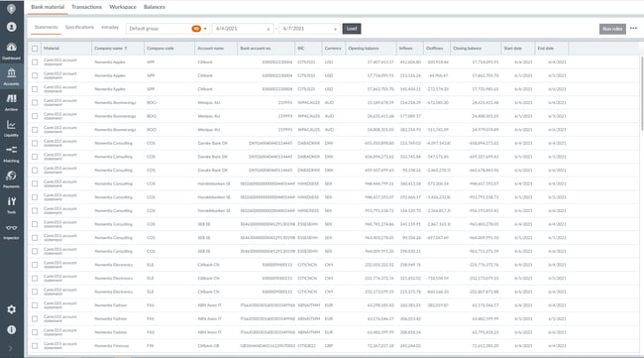Sort by Start date column header
The height and width of the screenshot is (358, 644).
[512, 49]
